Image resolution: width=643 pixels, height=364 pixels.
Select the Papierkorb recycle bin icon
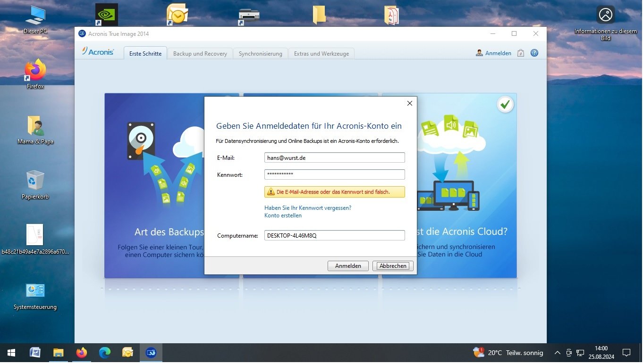tap(35, 181)
